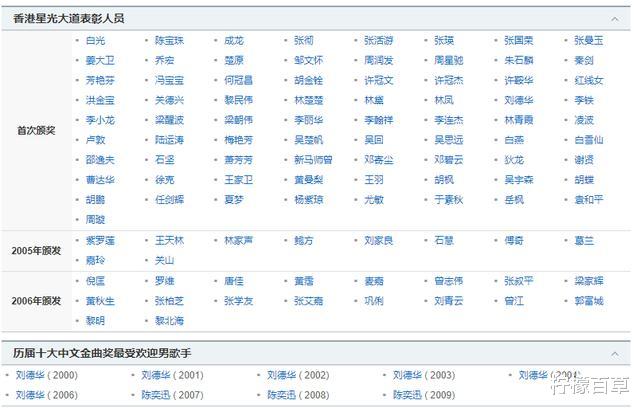
Task: Open the 梁朝伟 entry
Action: pyautogui.click(x=239, y=120)
